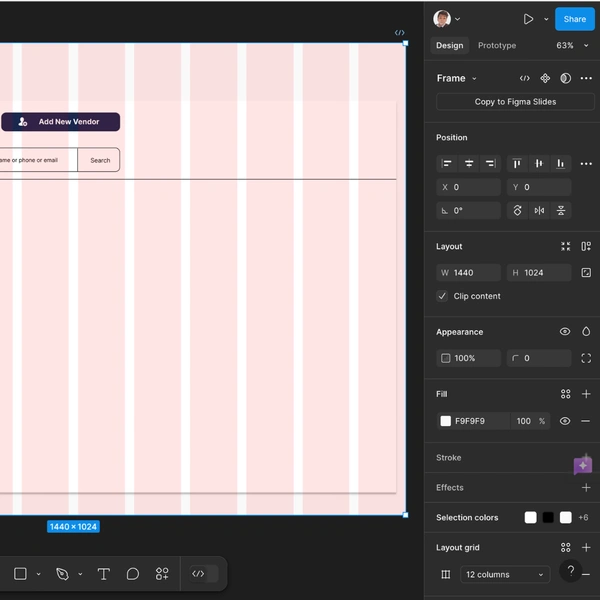This screenshot has width=600, height=600.
Task: Open Dev Mode code icon in Frame header
Action: (525, 78)
